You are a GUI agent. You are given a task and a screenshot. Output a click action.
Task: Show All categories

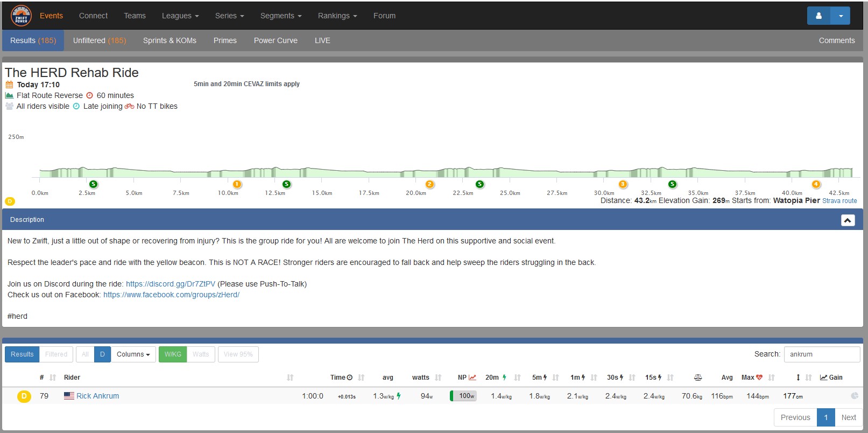click(x=85, y=354)
